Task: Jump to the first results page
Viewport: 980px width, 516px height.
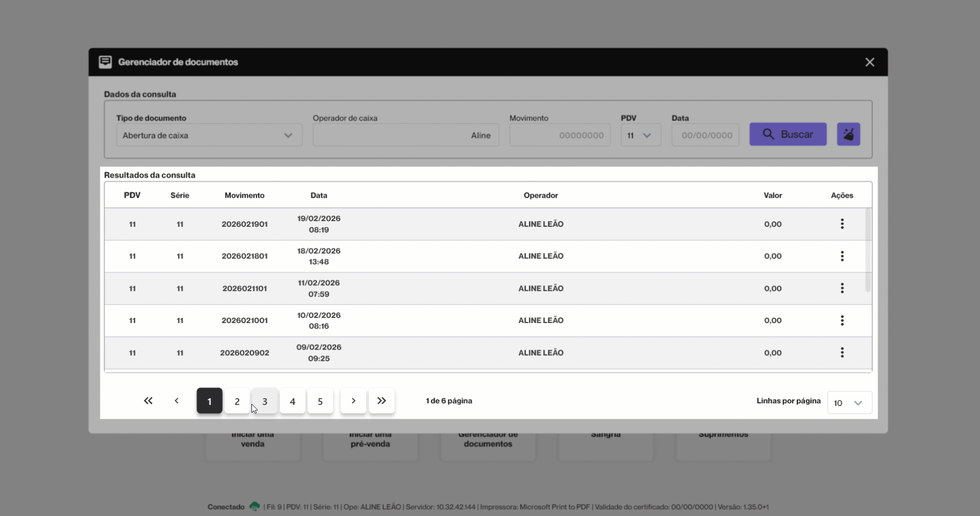Action: pos(148,401)
